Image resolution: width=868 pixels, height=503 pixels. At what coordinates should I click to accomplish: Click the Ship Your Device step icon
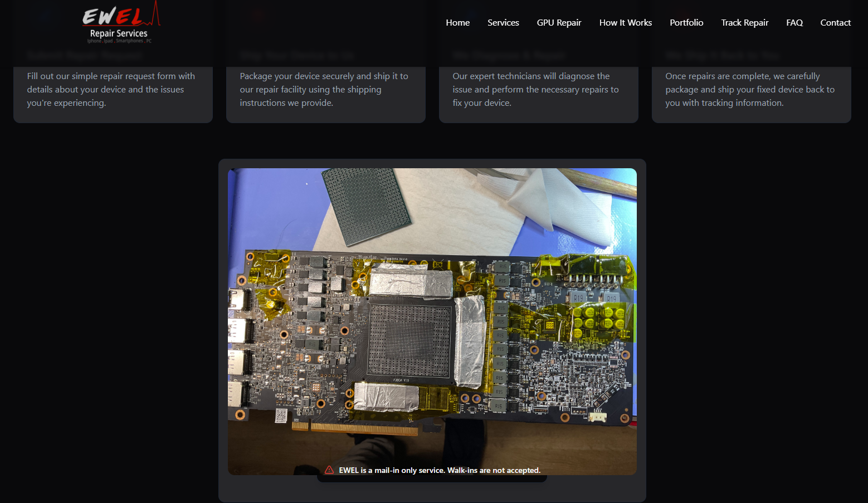click(257, 17)
